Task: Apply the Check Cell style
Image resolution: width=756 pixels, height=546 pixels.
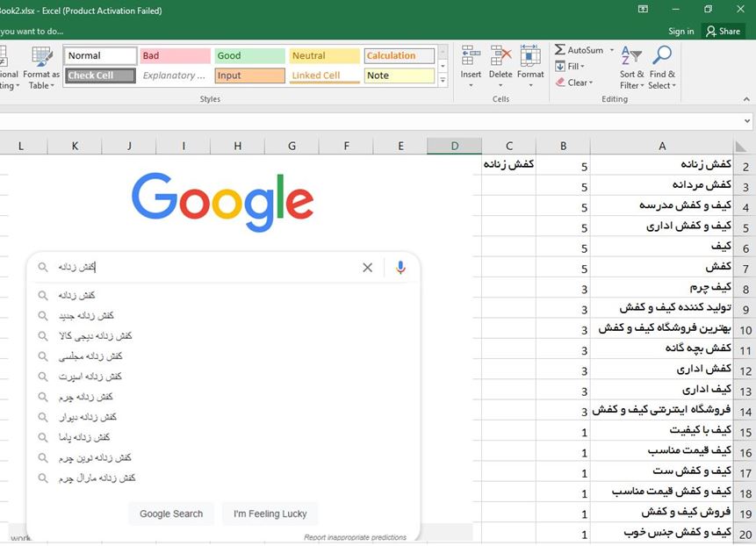Action: [100, 75]
